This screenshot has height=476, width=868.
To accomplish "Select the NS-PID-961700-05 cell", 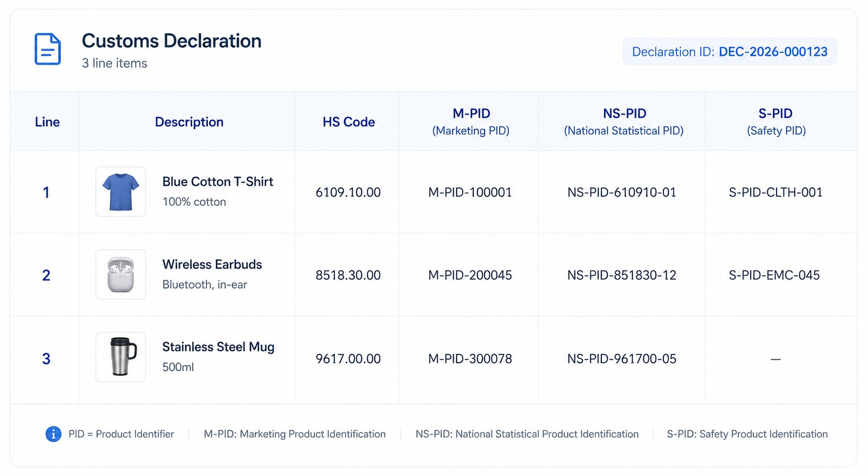I will coord(622,359).
